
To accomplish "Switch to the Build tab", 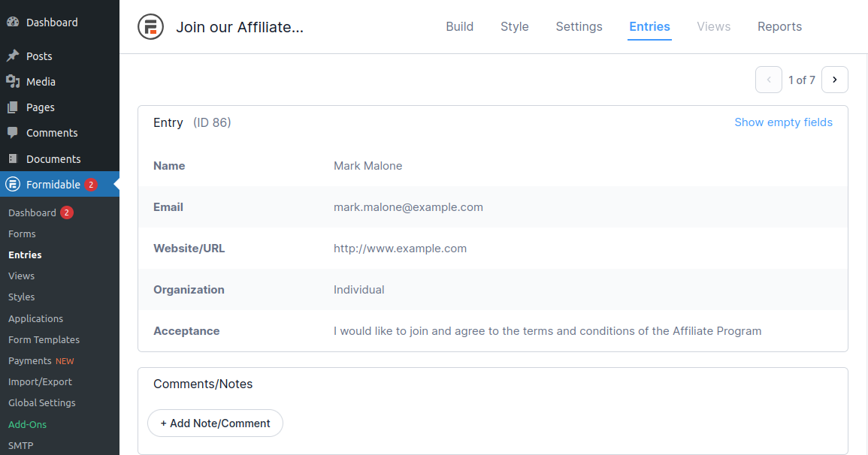I will 459,27.
